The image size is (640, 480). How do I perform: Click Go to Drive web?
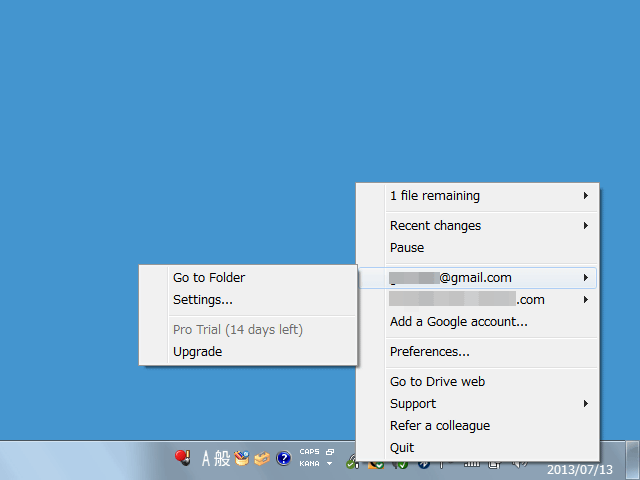(x=478, y=382)
